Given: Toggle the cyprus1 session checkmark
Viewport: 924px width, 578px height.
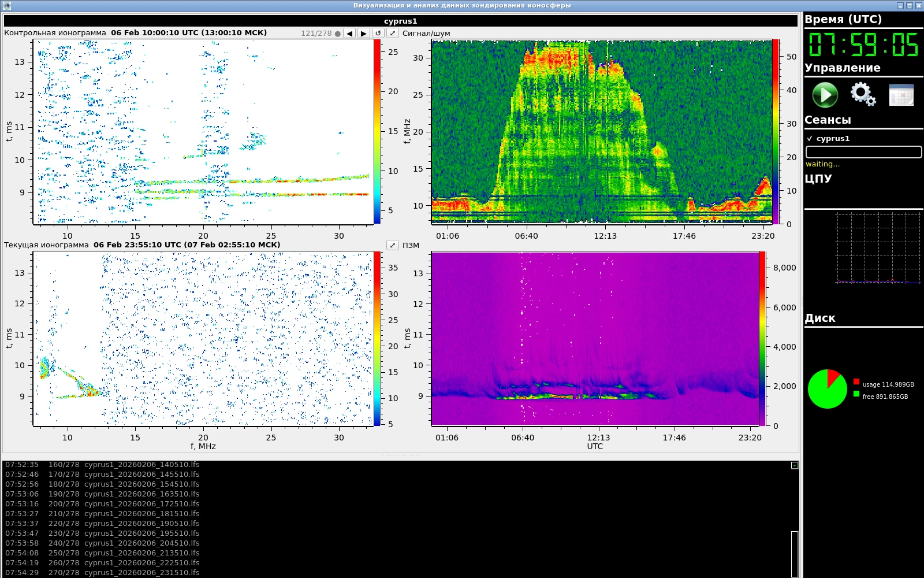Looking at the screenshot, I should click(x=810, y=139).
